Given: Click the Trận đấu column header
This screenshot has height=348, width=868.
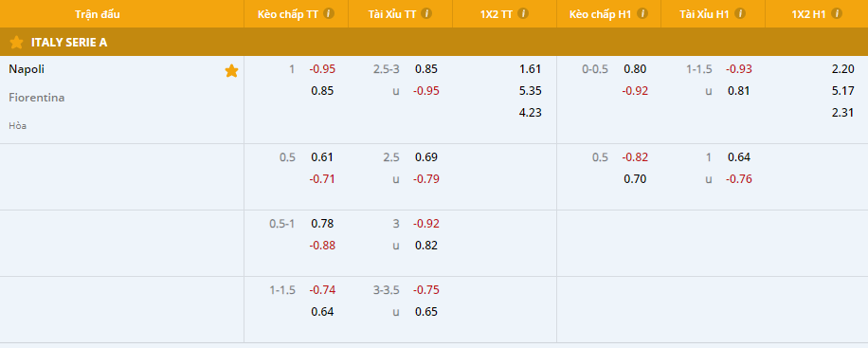Looking at the screenshot, I should [x=98, y=14].
